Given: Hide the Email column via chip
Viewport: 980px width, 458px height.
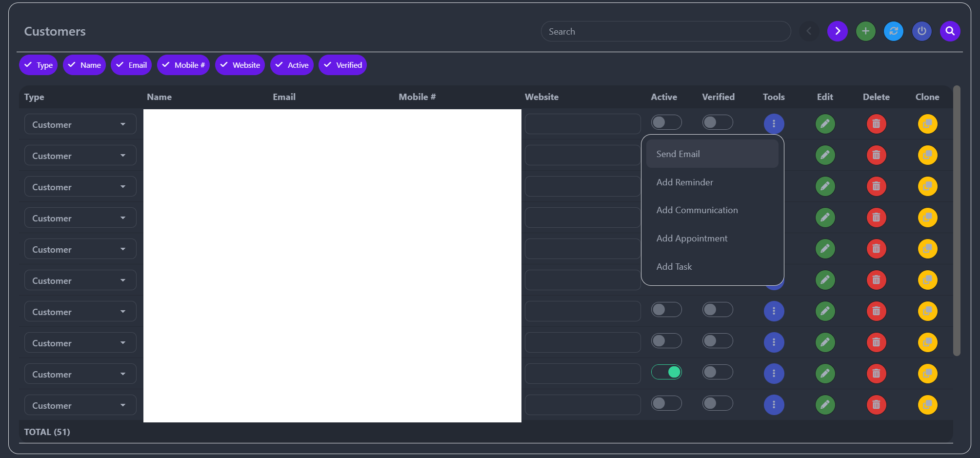Looking at the screenshot, I should coord(131,65).
